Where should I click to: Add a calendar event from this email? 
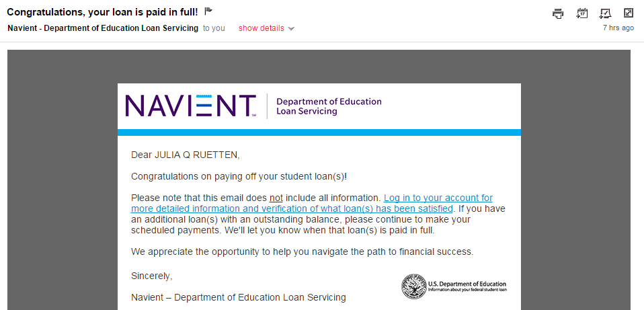tap(581, 13)
